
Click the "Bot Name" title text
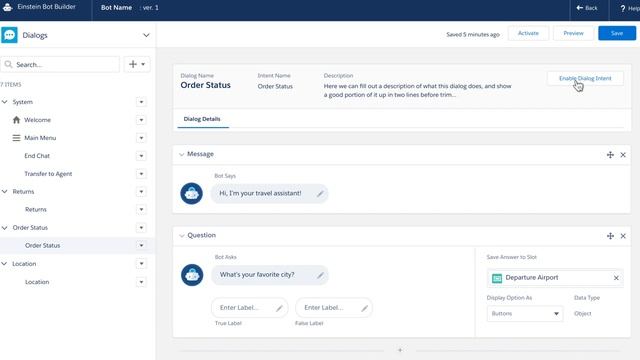coord(116,8)
